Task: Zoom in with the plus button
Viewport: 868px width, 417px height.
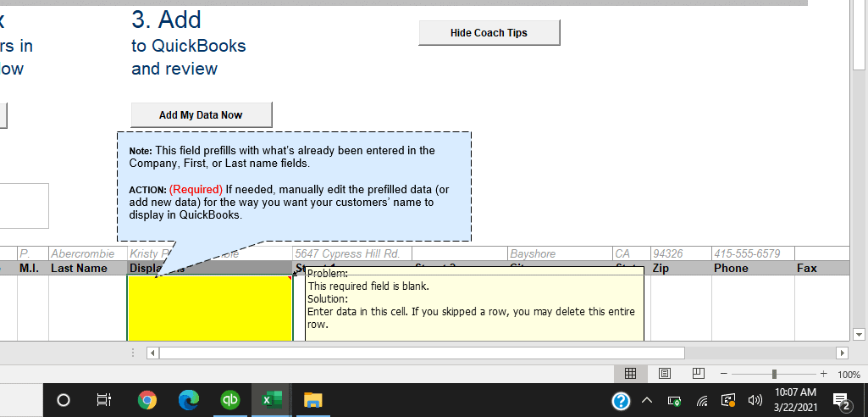Action: pyautogui.click(x=824, y=375)
